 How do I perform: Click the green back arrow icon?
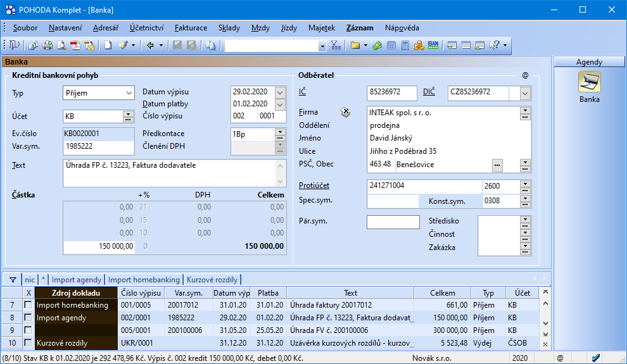click(150, 46)
